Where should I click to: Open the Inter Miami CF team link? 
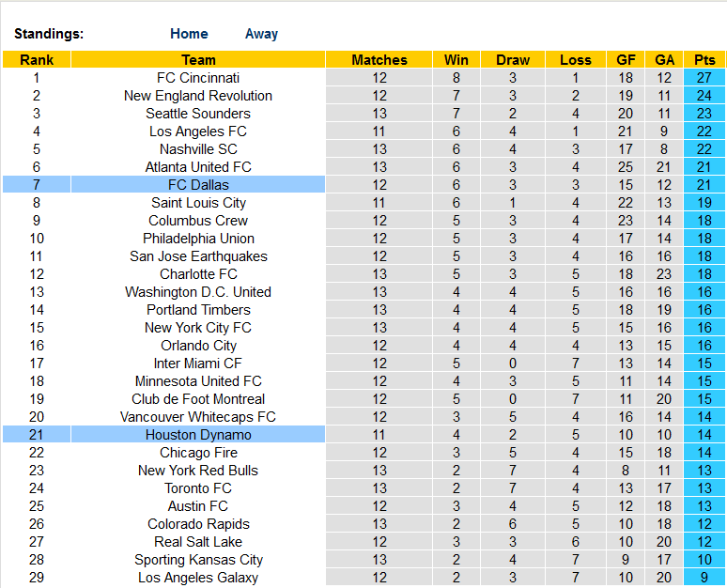(198, 364)
